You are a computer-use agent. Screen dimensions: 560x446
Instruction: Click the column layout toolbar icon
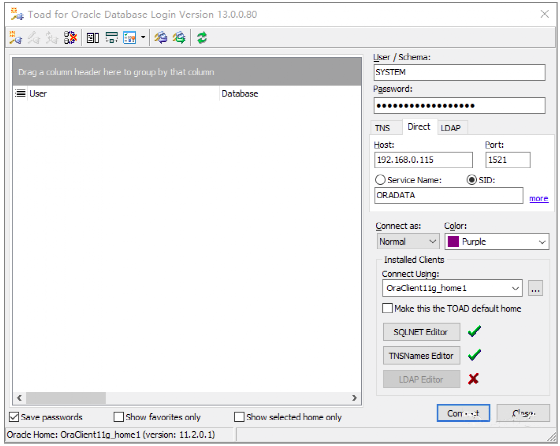tap(93, 37)
